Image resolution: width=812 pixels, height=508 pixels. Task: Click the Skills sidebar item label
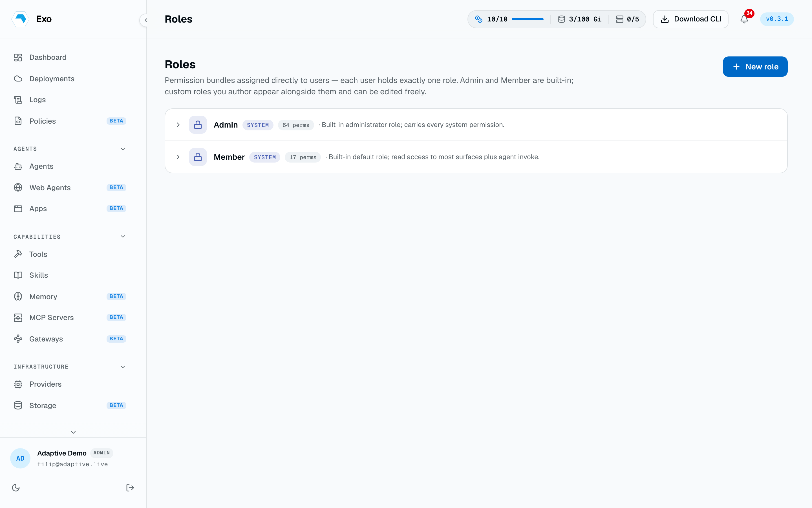[x=39, y=275]
